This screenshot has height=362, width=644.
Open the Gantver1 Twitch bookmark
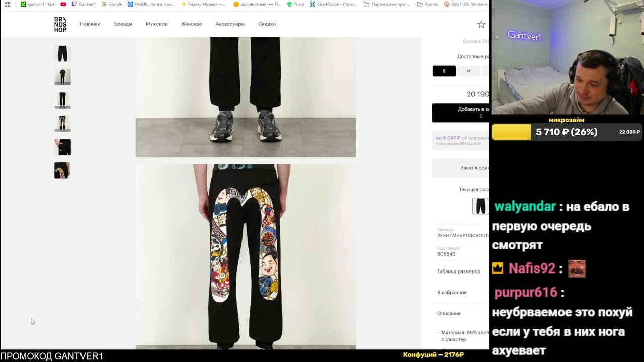coord(84,4)
